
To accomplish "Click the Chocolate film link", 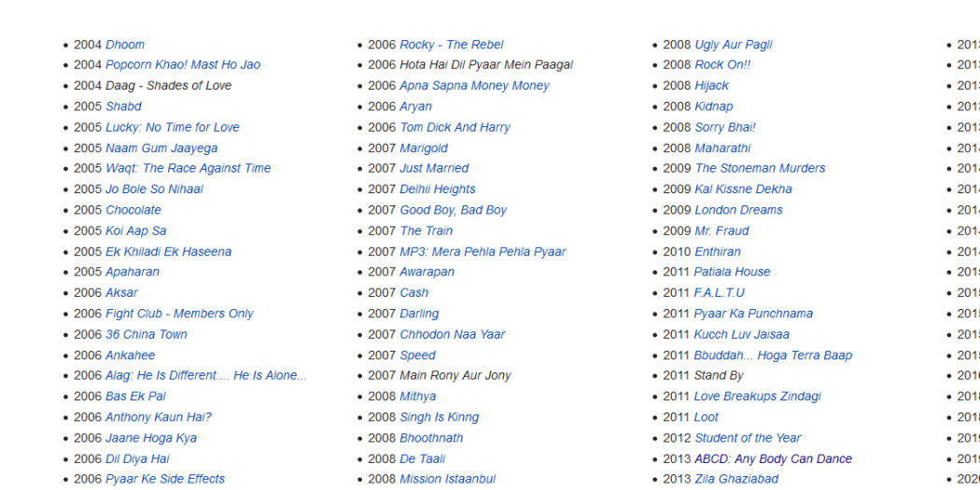I will click(133, 210).
